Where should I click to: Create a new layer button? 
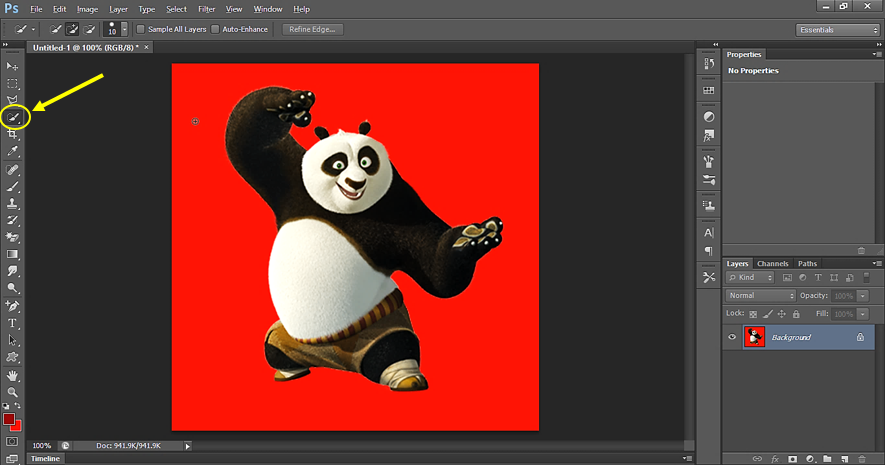(845, 459)
